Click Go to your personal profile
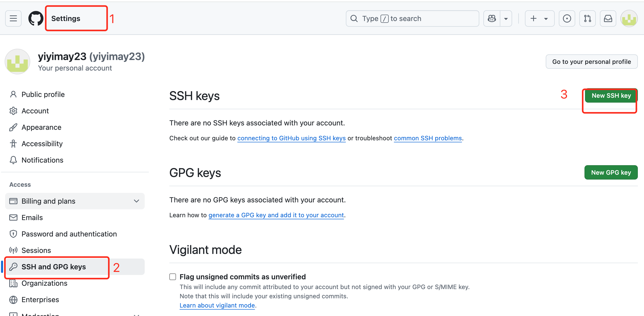This screenshot has width=644, height=316. (x=591, y=62)
